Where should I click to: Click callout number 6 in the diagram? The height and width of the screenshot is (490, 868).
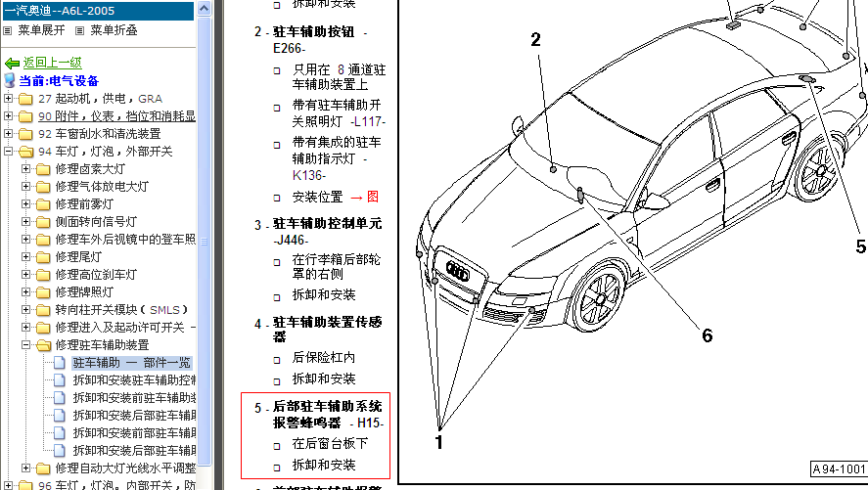707,335
